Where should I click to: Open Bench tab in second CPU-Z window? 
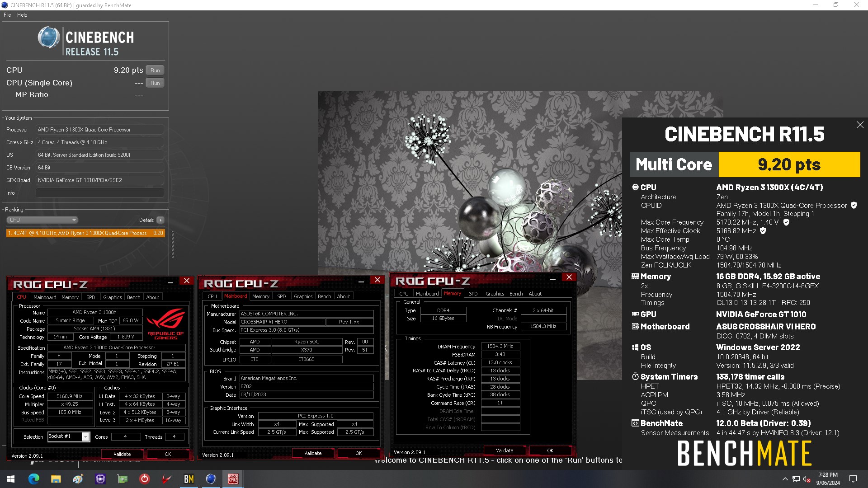[x=325, y=296]
